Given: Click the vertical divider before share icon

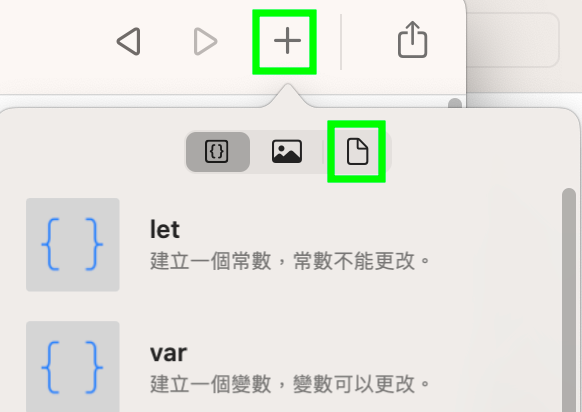Looking at the screenshot, I should pyautogui.click(x=341, y=42).
